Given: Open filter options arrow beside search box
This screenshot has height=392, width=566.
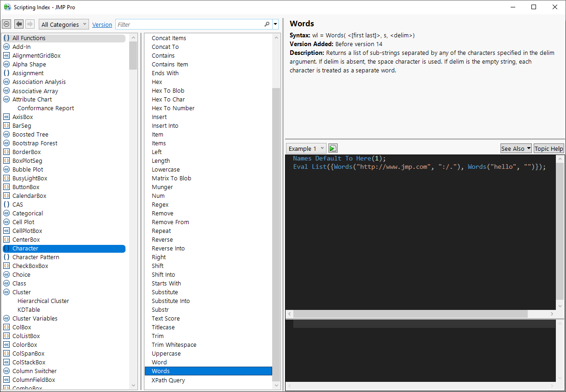Looking at the screenshot, I should [x=275, y=24].
